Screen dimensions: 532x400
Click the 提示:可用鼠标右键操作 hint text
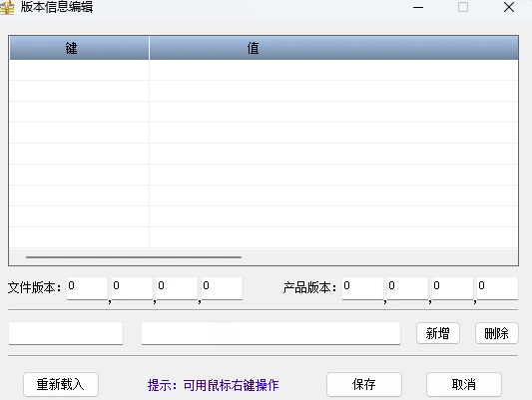point(213,385)
